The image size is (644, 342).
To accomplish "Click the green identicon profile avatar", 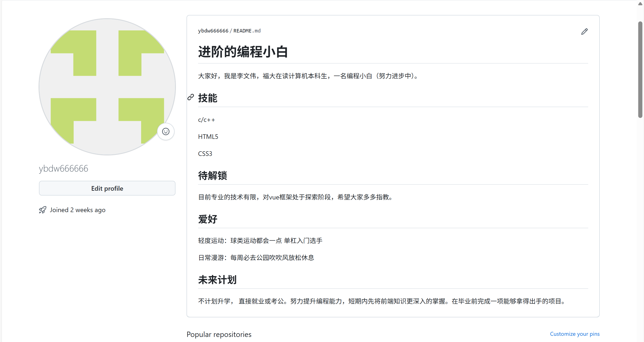I will [107, 87].
